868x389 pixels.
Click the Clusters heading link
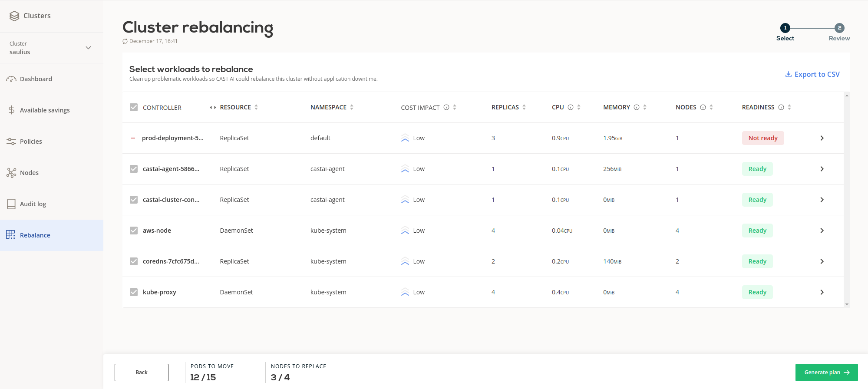[x=37, y=16]
